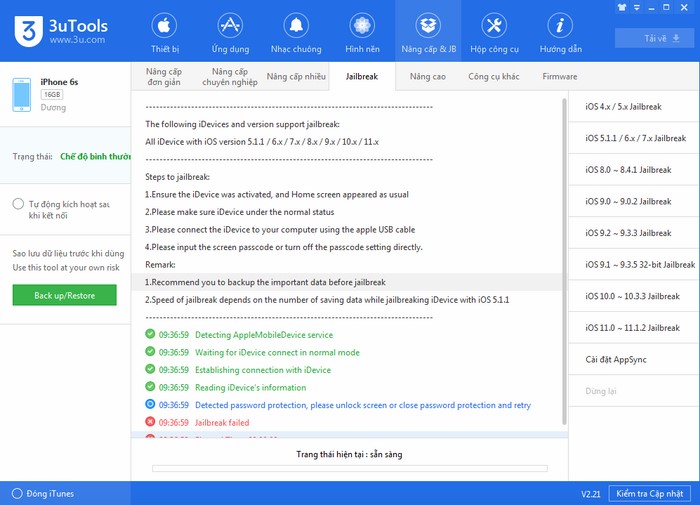This screenshot has width=700, height=505.
Task: Select iOS 11.0 ~ 11.1.2 Jailbreak
Action: 633,328
